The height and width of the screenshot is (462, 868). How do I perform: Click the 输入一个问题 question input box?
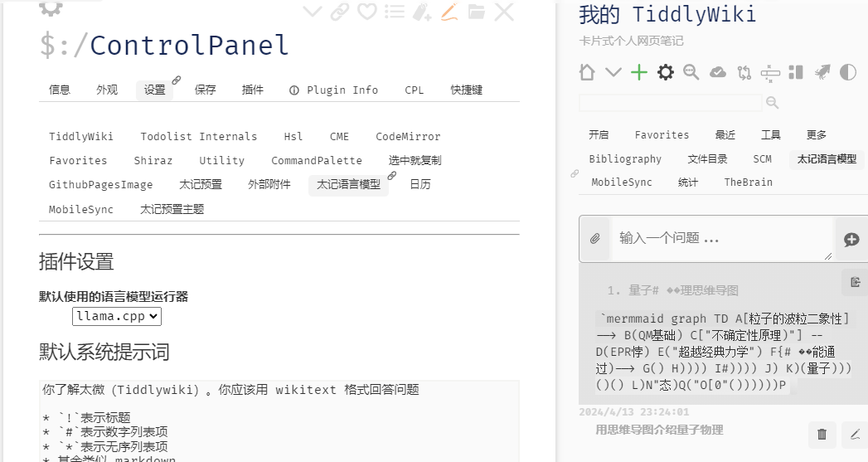coord(721,239)
